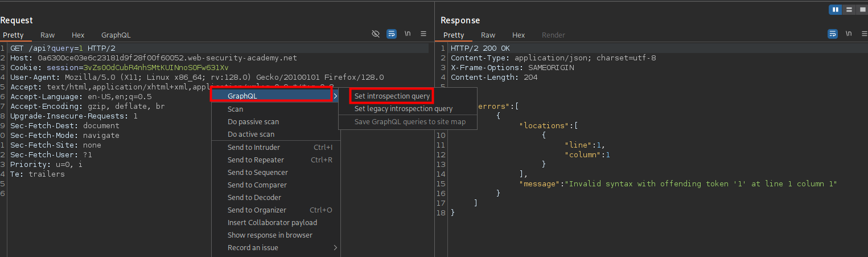Choose Set introspection query
This screenshot has height=257, width=868.
point(392,96)
